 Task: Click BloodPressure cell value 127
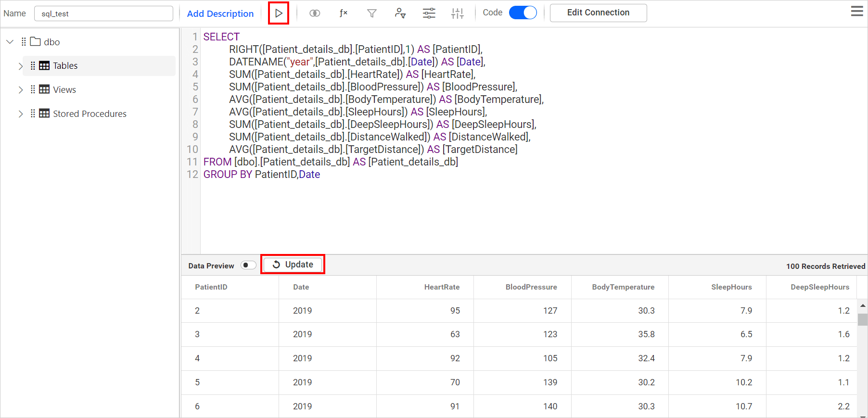(x=550, y=311)
